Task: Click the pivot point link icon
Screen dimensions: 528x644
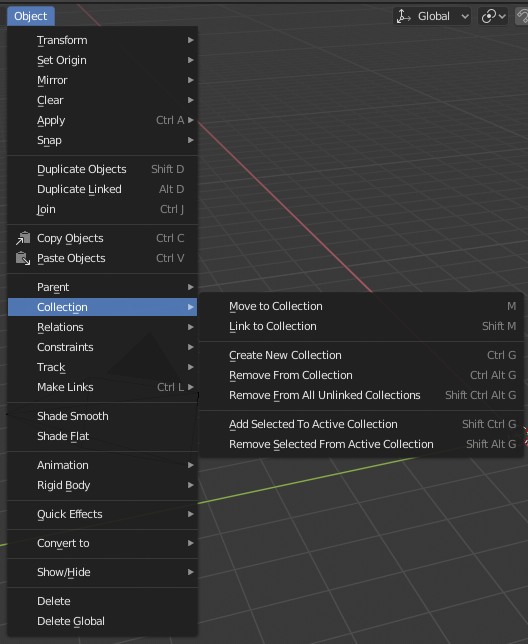Action: point(489,16)
